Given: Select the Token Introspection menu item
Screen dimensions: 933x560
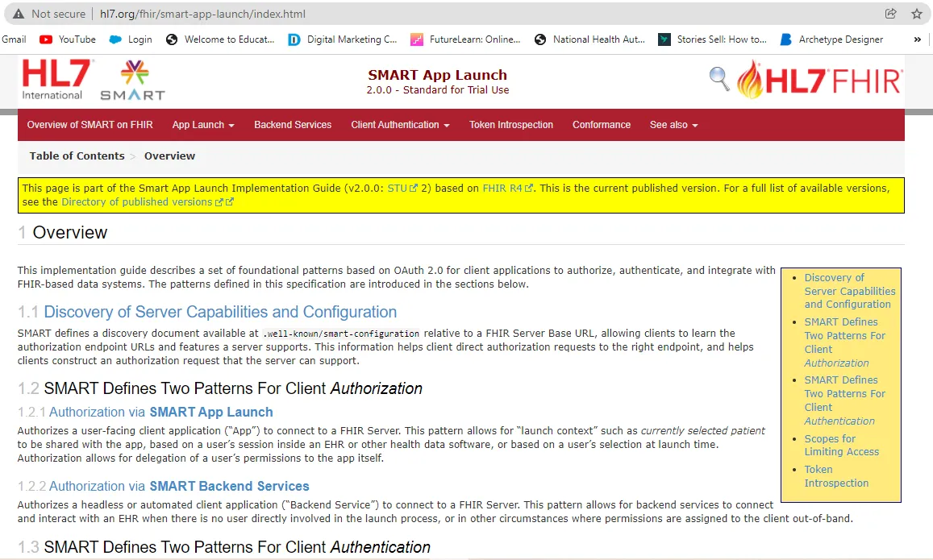Looking at the screenshot, I should click(x=510, y=125).
